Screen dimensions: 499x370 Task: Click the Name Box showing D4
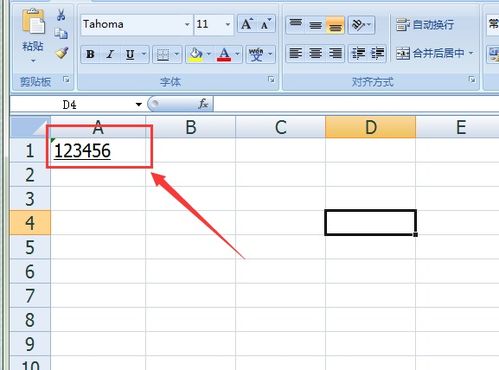(x=70, y=105)
